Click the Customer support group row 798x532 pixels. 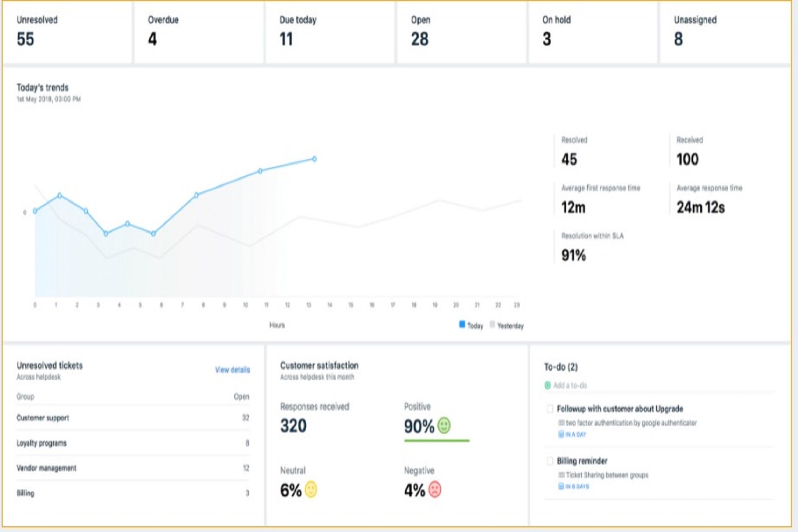pos(133,418)
